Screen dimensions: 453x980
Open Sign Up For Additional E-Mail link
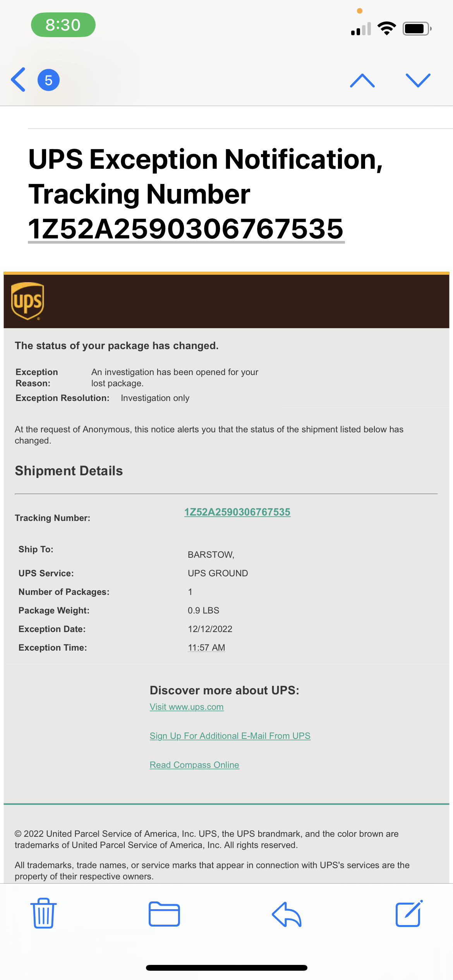tap(230, 736)
